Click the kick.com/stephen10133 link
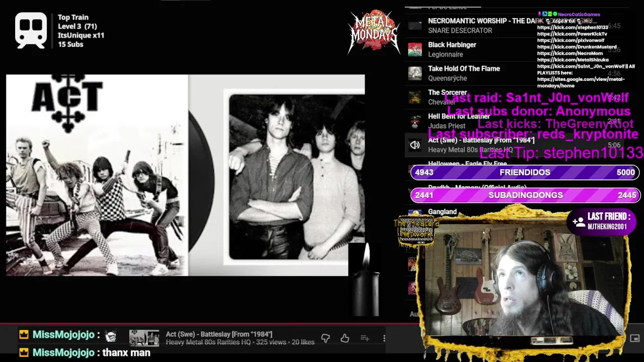644x362 pixels. coord(573,27)
